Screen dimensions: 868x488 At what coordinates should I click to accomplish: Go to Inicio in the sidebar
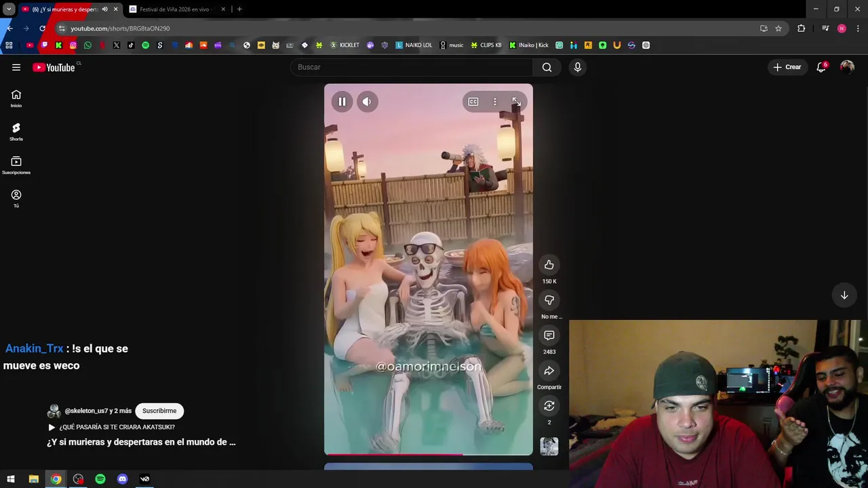click(x=16, y=99)
